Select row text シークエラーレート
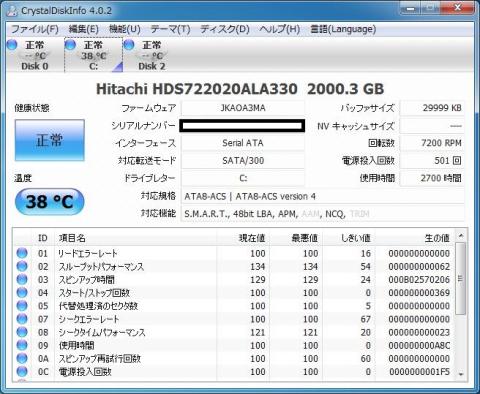Viewport: 480px width, 394px height. click(89, 319)
